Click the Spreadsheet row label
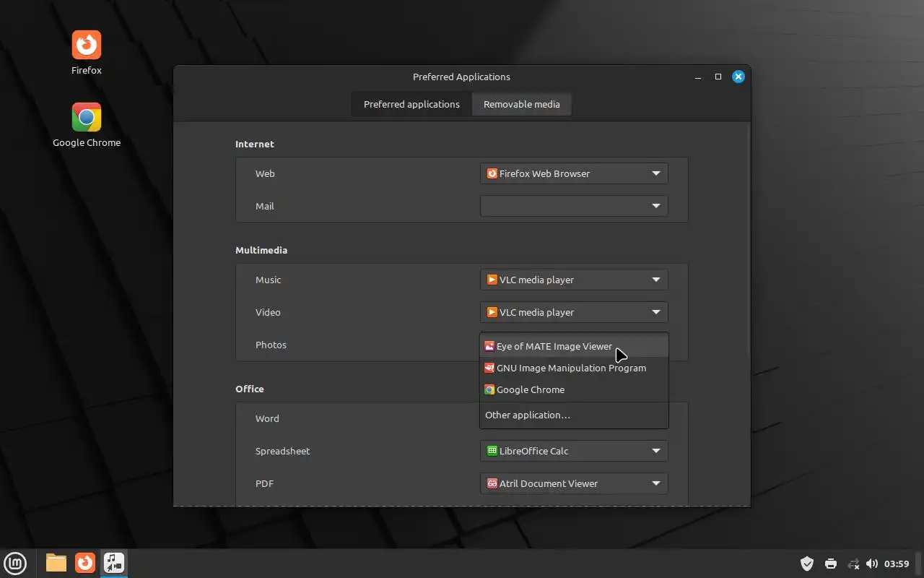Screen dimensions: 924x578 pyautogui.click(x=282, y=451)
